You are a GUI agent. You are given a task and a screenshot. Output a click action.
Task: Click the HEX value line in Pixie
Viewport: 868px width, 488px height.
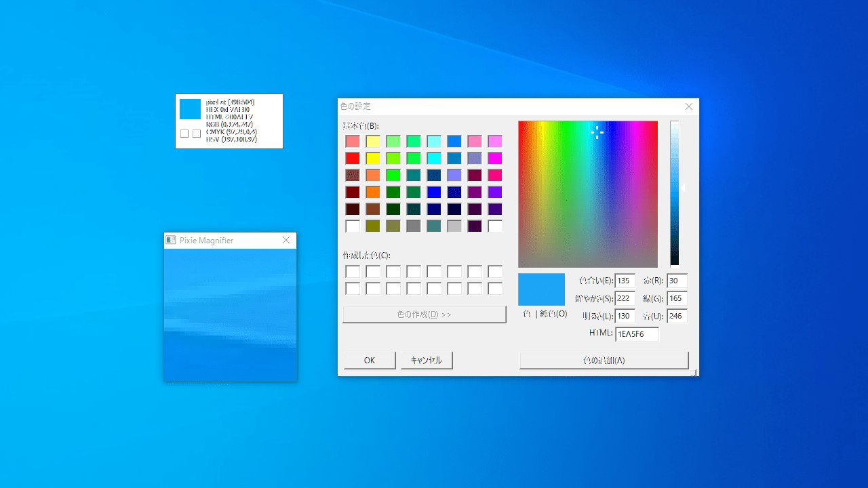click(228, 110)
